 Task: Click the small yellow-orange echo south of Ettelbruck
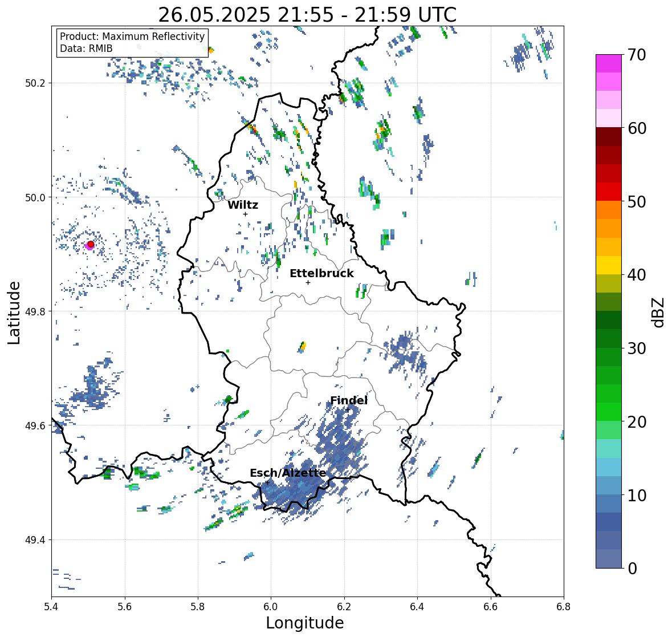(303, 346)
